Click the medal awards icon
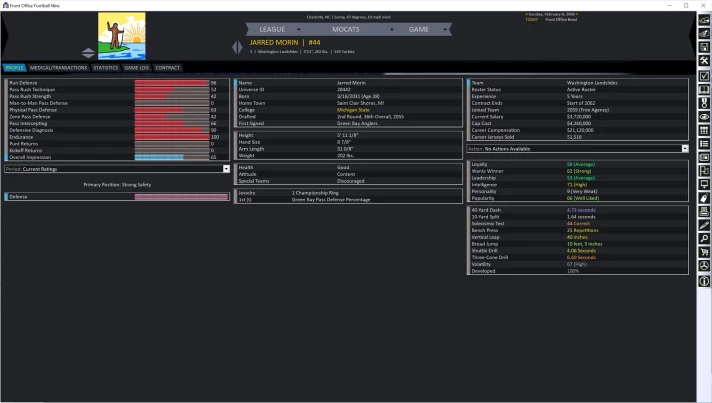 [x=704, y=103]
